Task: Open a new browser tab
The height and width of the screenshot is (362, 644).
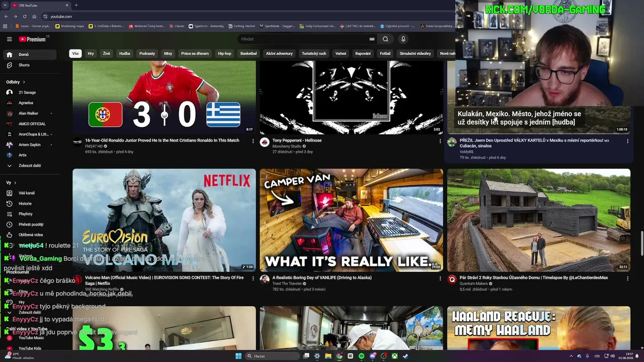Action: point(76,5)
